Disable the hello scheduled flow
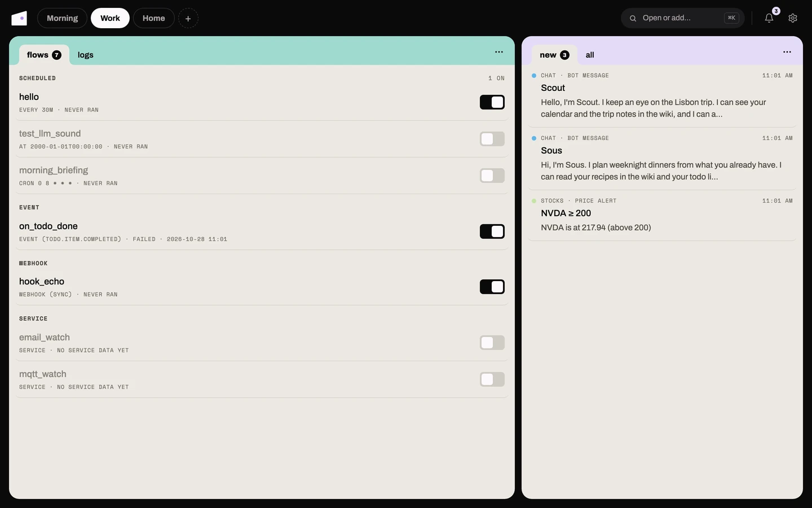Image resolution: width=812 pixels, height=508 pixels. tap(492, 102)
